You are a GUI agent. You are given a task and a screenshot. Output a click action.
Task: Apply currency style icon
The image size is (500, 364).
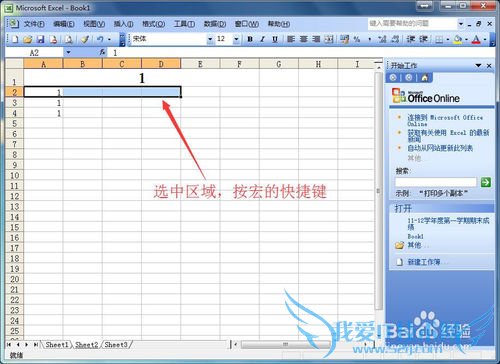[x=345, y=39]
